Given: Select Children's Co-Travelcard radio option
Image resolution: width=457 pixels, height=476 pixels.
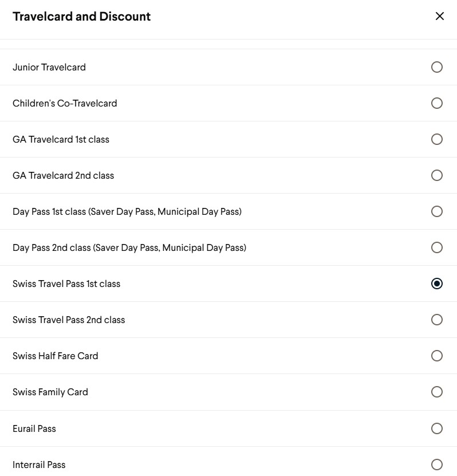Looking at the screenshot, I should click(436, 103).
